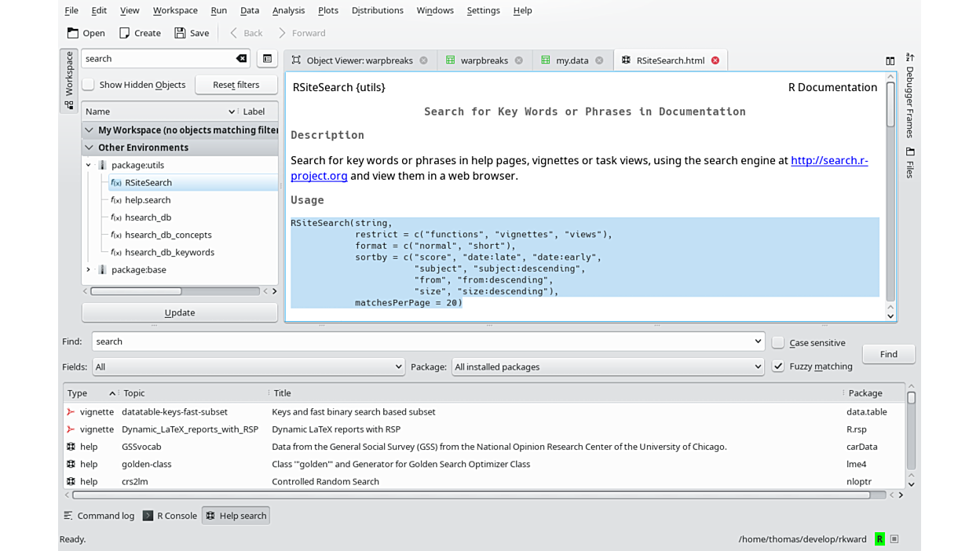The width and height of the screenshot is (980, 551).
Task: Switch to the R Console tab
Action: coord(170,516)
